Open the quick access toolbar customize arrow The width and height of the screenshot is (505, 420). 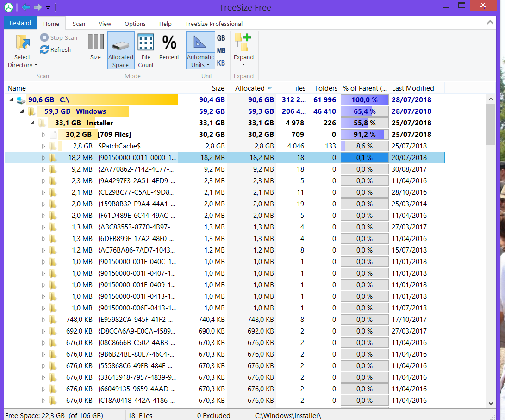coord(48,7)
